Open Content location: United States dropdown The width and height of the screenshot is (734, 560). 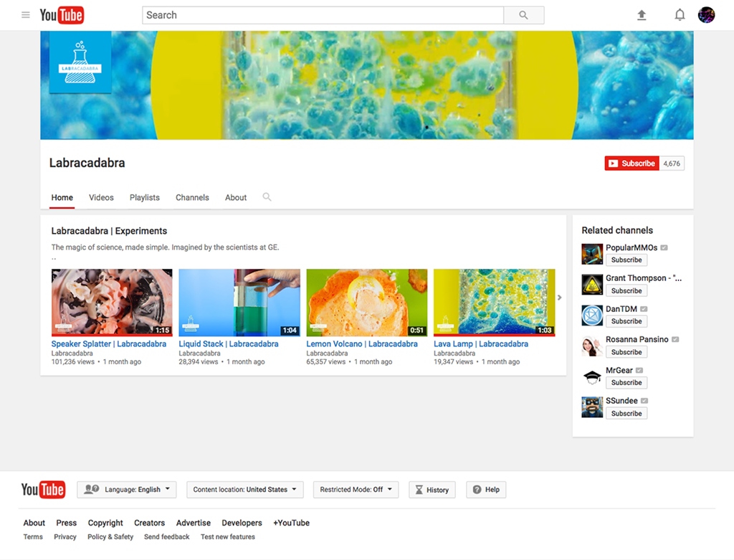pyautogui.click(x=245, y=490)
